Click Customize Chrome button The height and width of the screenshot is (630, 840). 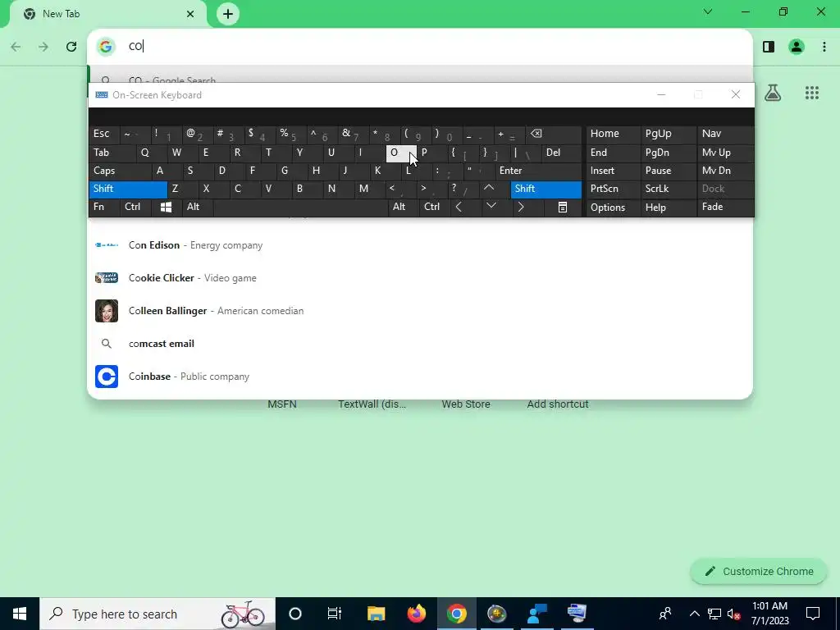click(x=759, y=572)
